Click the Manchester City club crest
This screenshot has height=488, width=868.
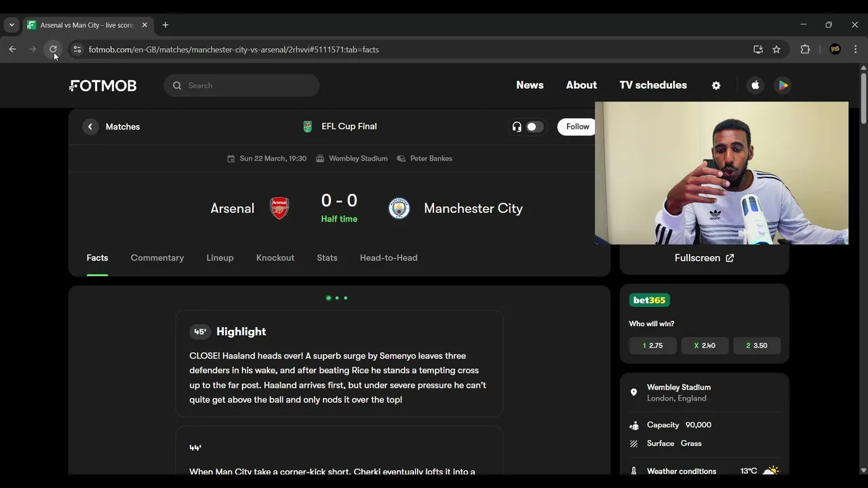pyautogui.click(x=399, y=208)
